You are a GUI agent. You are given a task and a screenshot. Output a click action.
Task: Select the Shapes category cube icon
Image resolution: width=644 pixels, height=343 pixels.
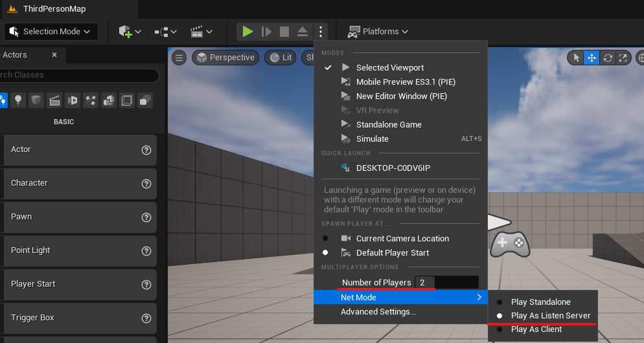(x=36, y=100)
